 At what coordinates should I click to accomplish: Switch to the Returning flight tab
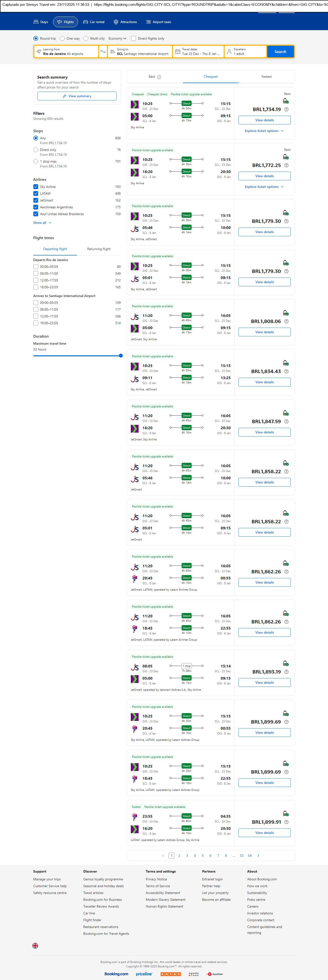[98, 249]
